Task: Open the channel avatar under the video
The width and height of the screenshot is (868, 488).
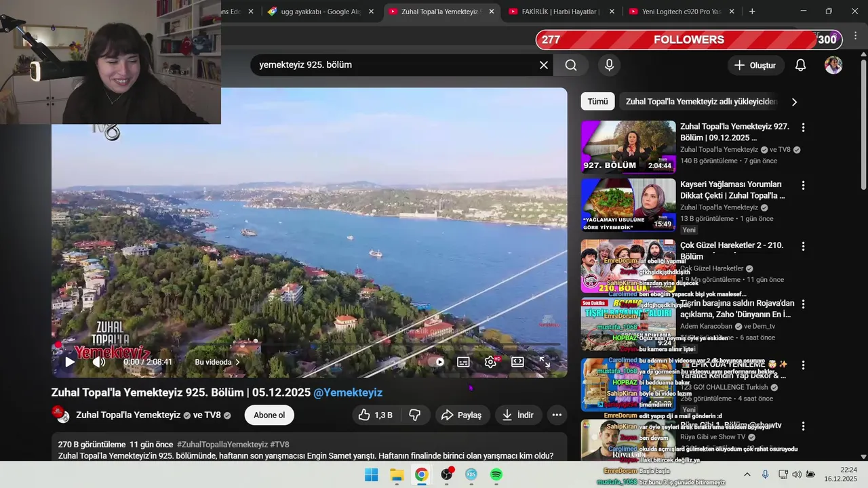Action: click(x=61, y=414)
